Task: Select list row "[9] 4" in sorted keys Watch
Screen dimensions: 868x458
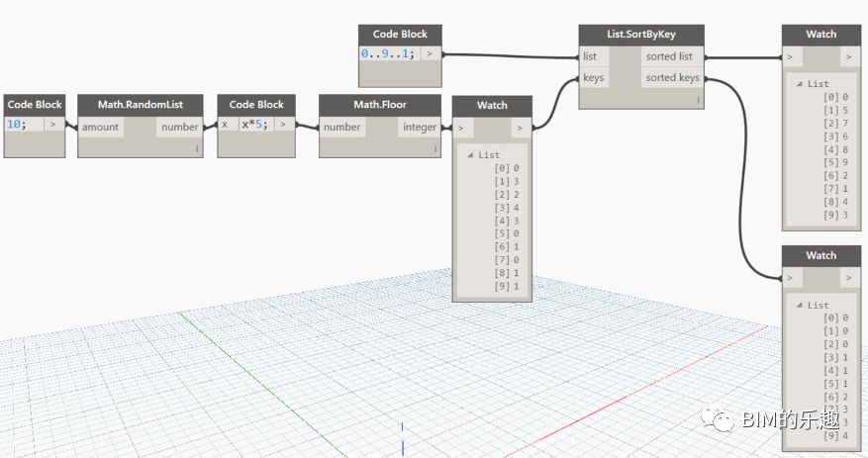Action: (x=836, y=436)
